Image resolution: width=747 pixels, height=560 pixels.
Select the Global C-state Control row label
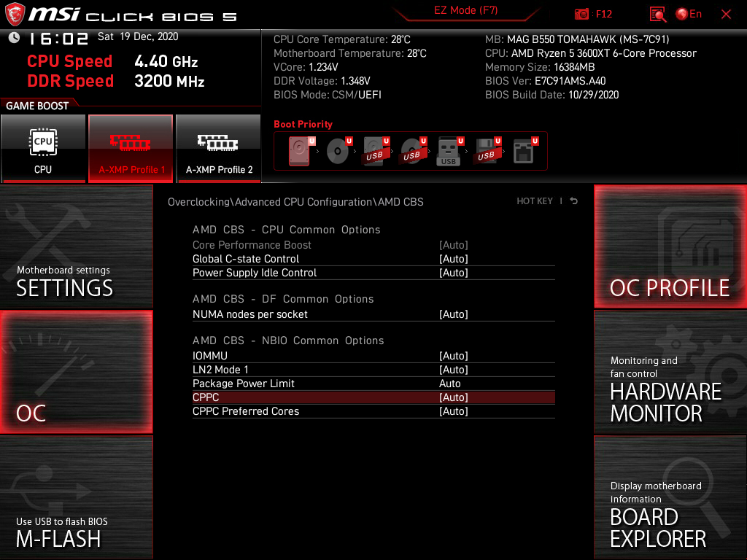point(246,259)
